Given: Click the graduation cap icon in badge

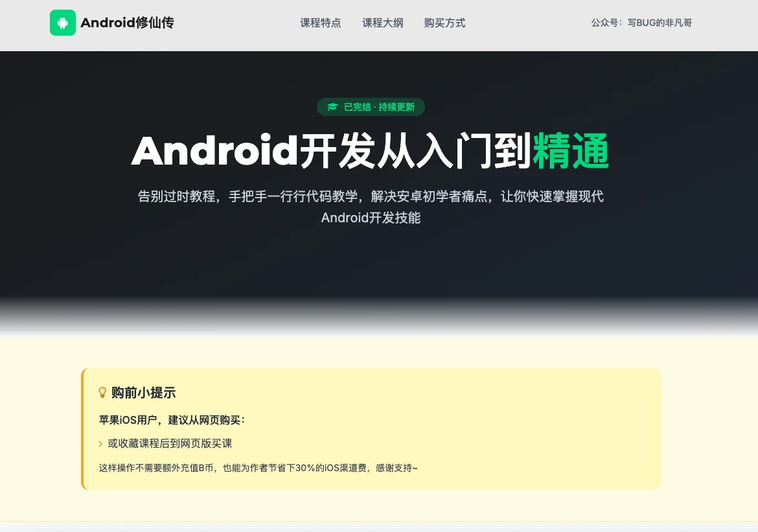Looking at the screenshot, I should (332, 107).
